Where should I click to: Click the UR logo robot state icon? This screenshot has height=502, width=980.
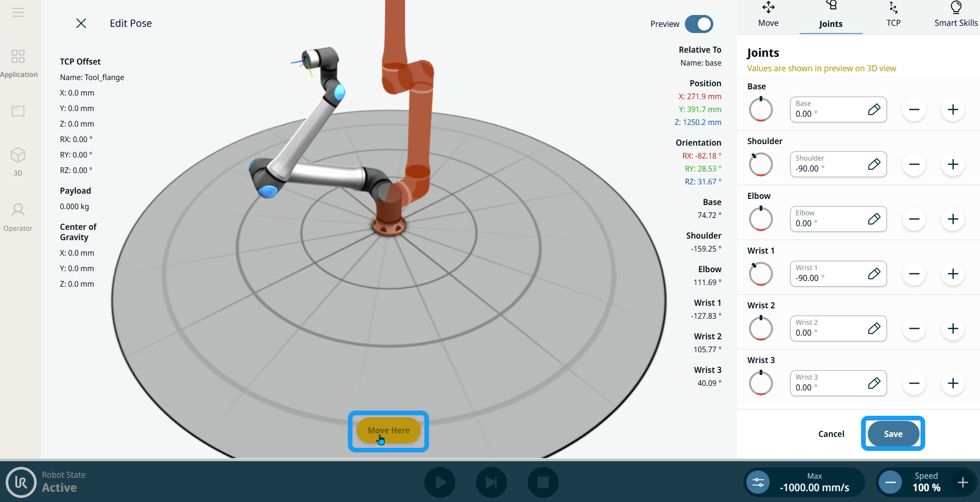point(21,482)
